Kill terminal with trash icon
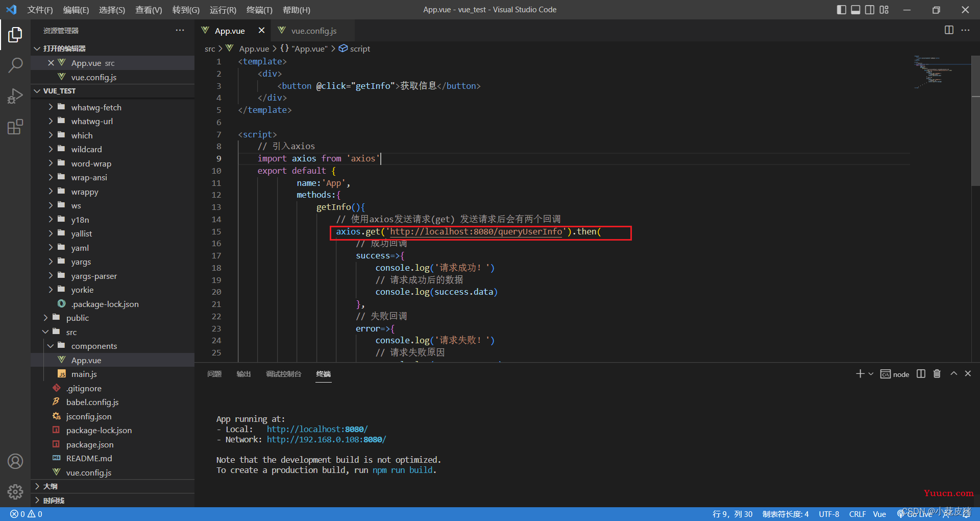The width and height of the screenshot is (980, 521). 937,374
